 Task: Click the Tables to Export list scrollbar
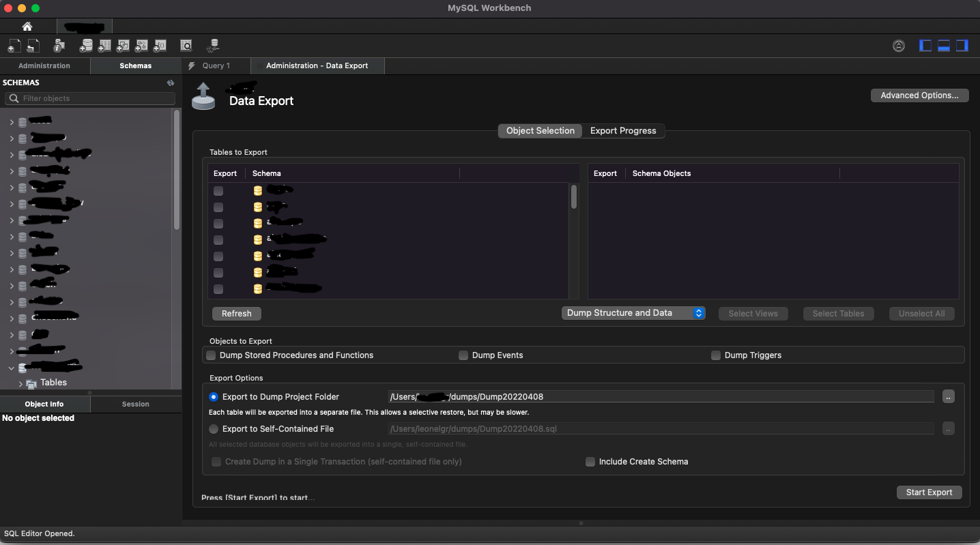574,197
